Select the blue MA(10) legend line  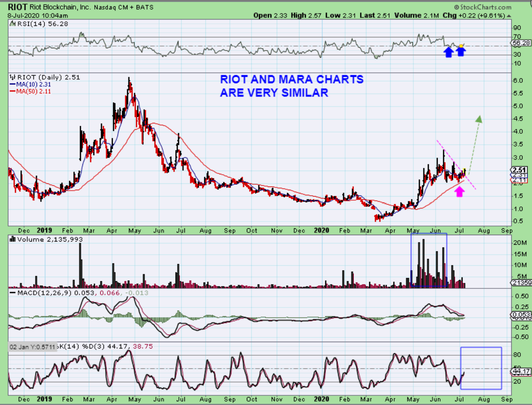click(13, 84)
